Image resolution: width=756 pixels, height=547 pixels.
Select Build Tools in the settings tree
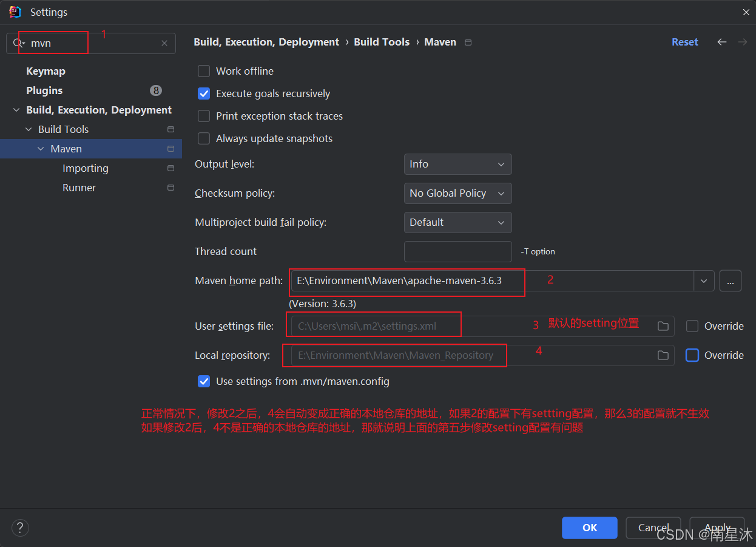coord(63,129)
